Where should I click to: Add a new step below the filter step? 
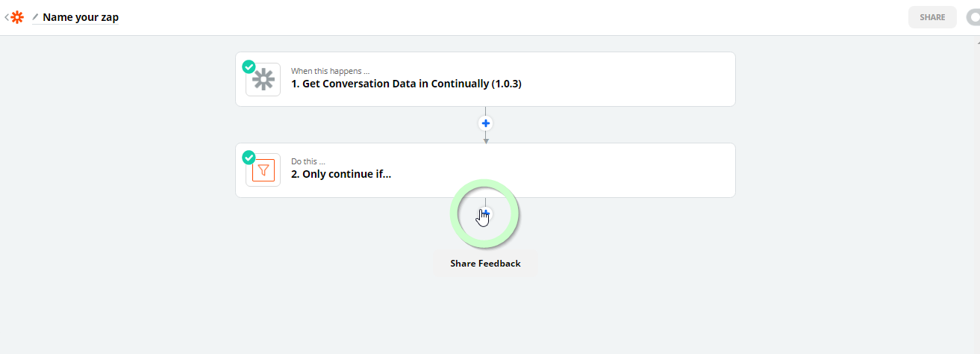coord(486,214)
